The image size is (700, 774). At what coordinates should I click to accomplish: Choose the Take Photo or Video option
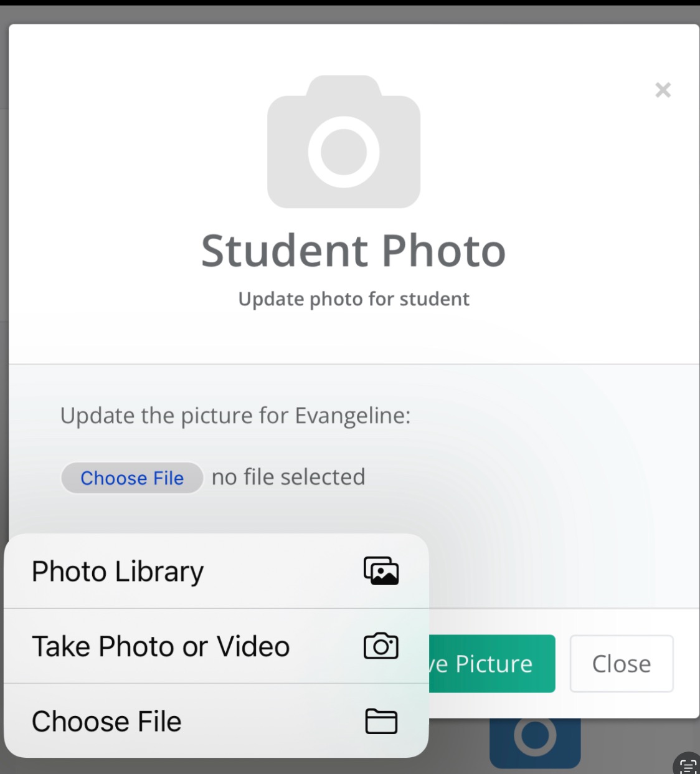click(x=216, y=646)
